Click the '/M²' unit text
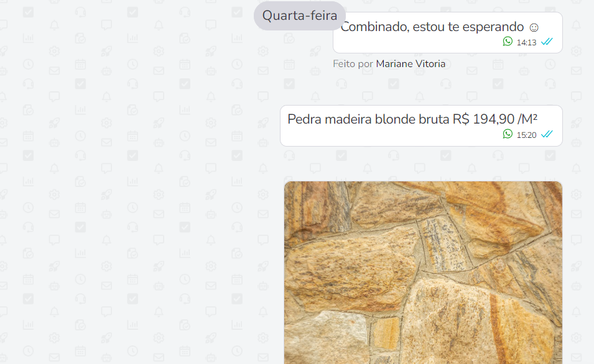The width and height of the screenshot is (594, 364). pos(527,119)
